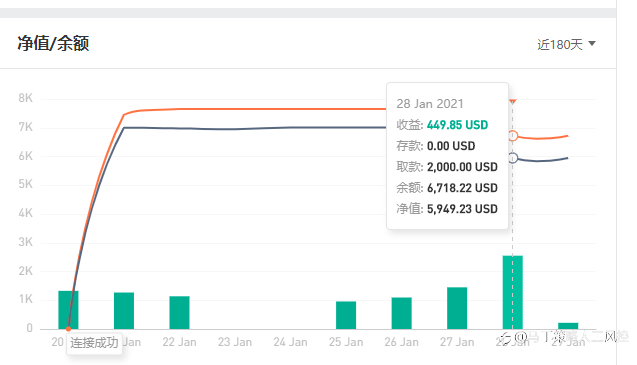Click the 22 Jan axis label
The height and width of the screenshot is (365, 637).
pos(180,342)
